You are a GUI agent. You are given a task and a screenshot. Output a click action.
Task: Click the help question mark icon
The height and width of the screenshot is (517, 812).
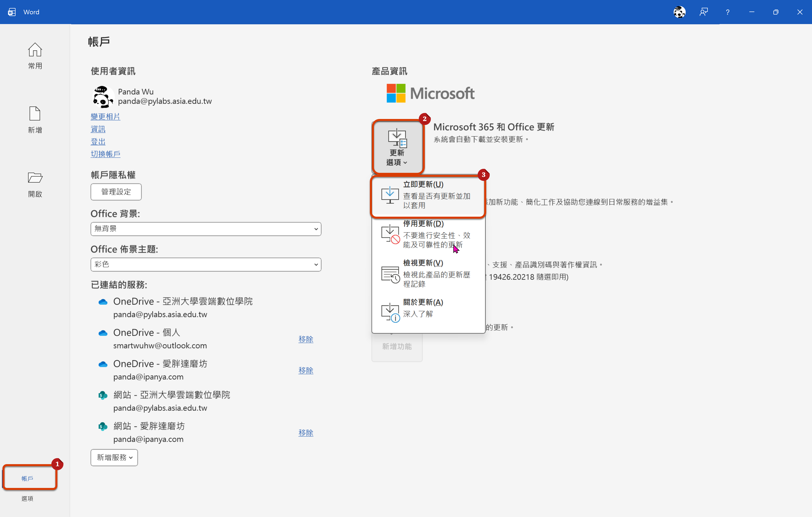[727, 12]
